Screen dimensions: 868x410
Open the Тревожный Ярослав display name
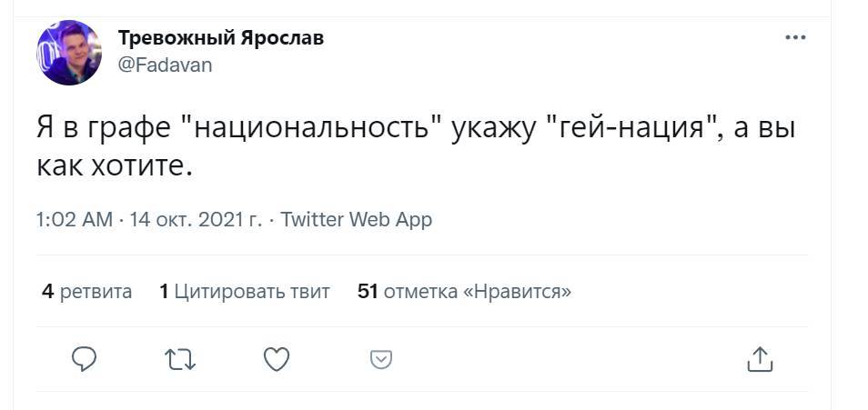(221, 38)
